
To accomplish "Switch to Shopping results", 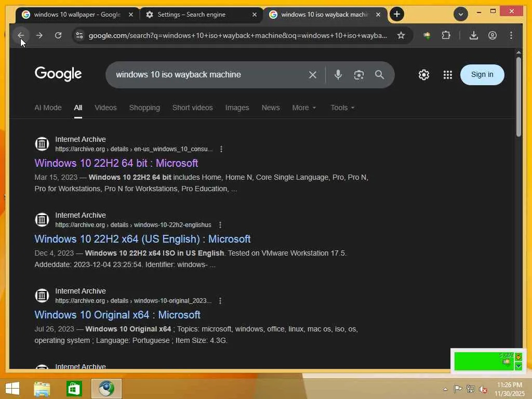I will tap(144, 108).
